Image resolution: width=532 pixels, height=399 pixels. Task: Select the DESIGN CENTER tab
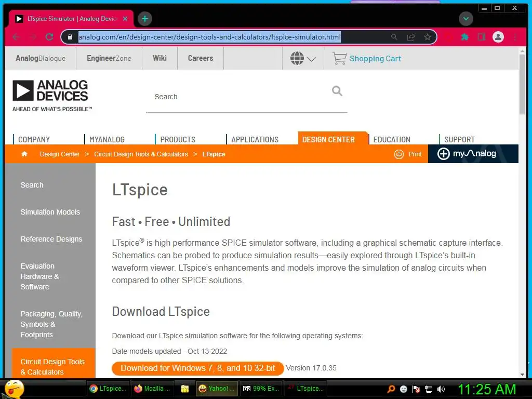pyautogui.click(x=328, y=139)
